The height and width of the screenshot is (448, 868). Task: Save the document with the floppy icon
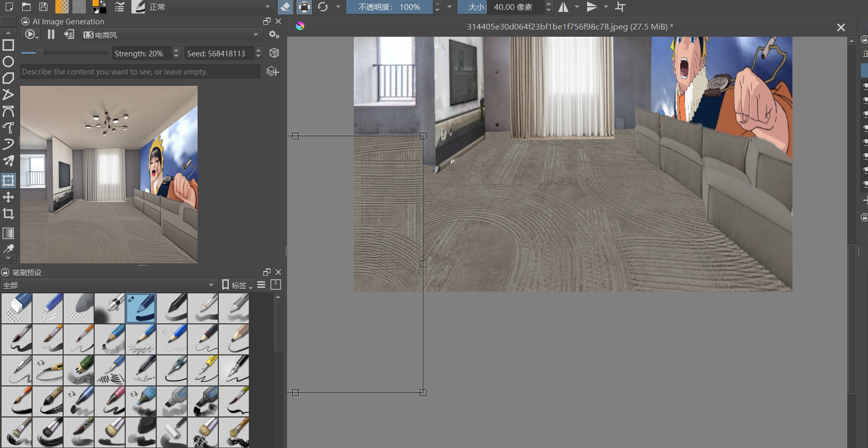(43, 7)
